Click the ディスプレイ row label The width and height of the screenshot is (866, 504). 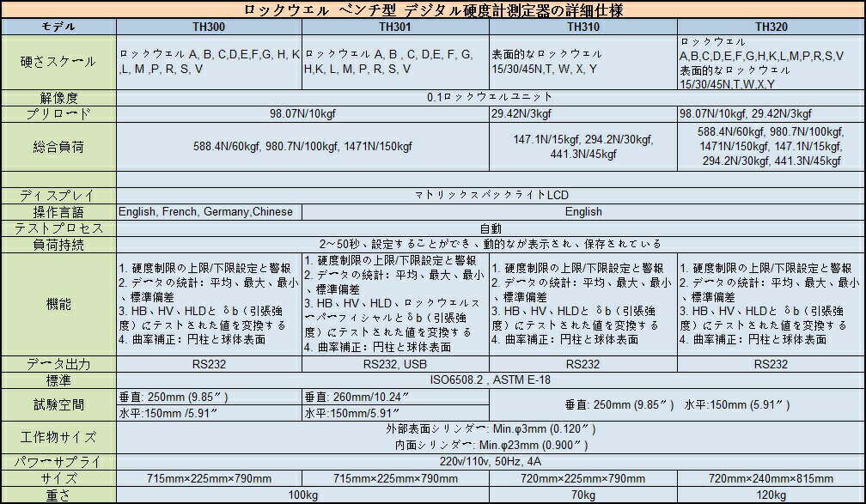[58, 195]
